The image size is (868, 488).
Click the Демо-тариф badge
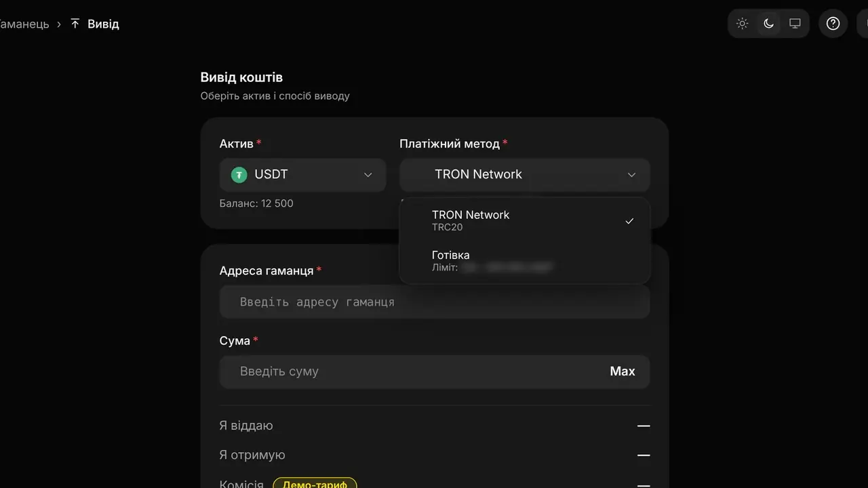pos(315,484)
